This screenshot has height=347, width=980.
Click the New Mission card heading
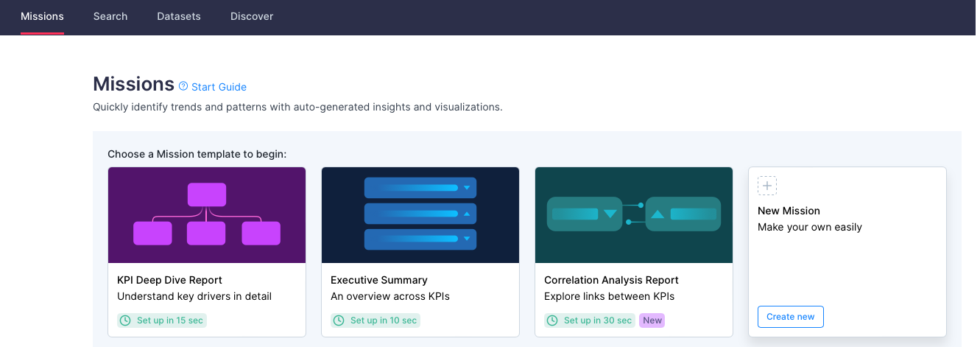coord(789,211)
